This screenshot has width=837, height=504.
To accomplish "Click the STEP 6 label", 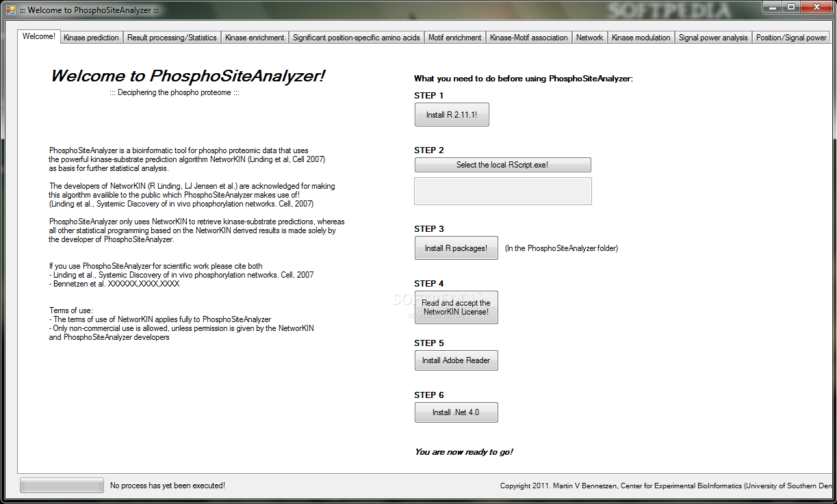I will [x=429, y=395].
